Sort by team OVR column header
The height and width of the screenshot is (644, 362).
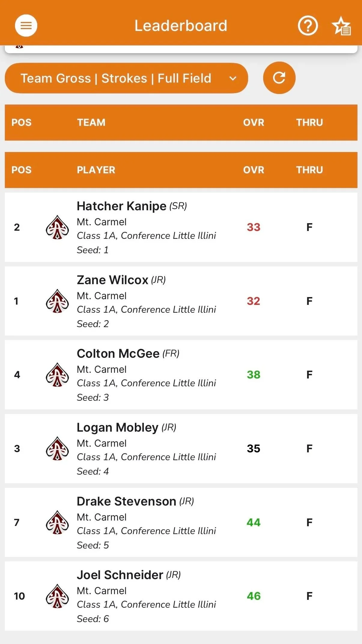[254, 123]
